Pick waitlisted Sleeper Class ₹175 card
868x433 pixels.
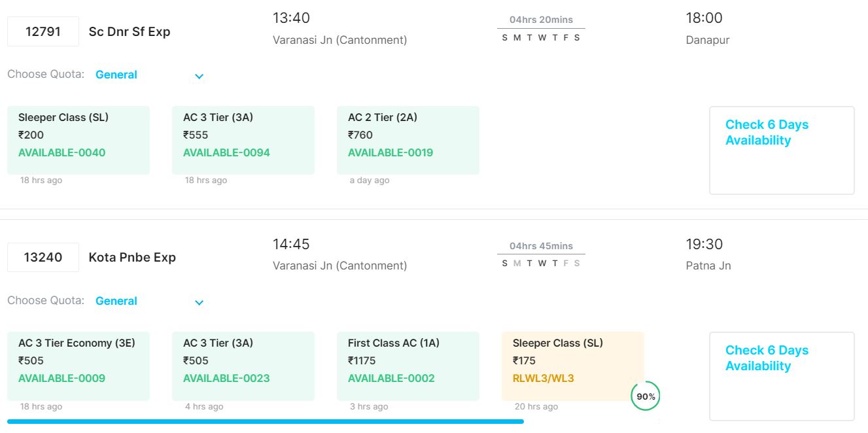point(573,366)
